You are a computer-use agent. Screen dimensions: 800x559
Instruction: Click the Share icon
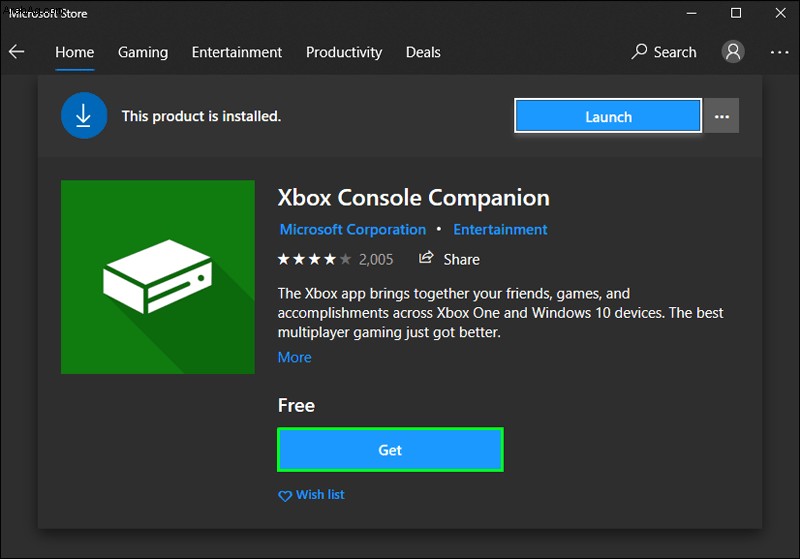pyautogui.click(x=426, y=258)
